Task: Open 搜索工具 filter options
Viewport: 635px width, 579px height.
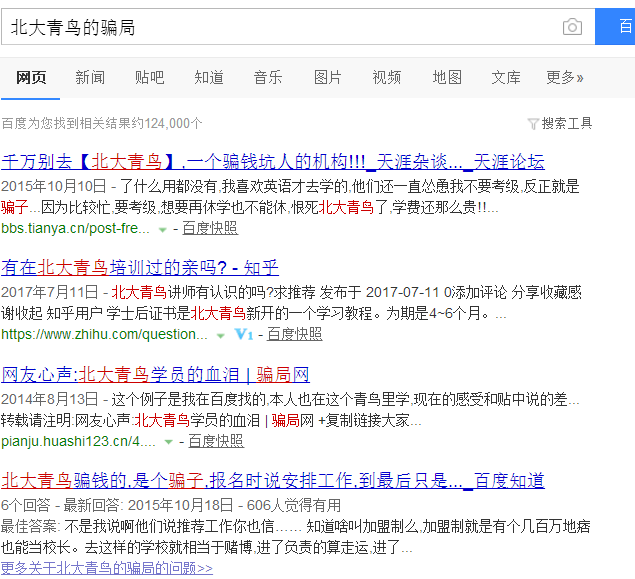Action: (x=567, y=123)
